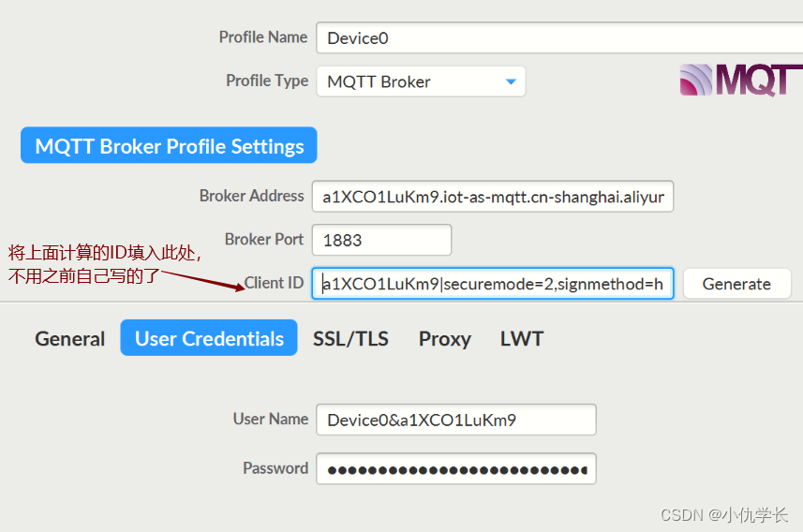Screen dimensions: 803x532
Task: Open the LWT tab
Action: click(522, 338)
